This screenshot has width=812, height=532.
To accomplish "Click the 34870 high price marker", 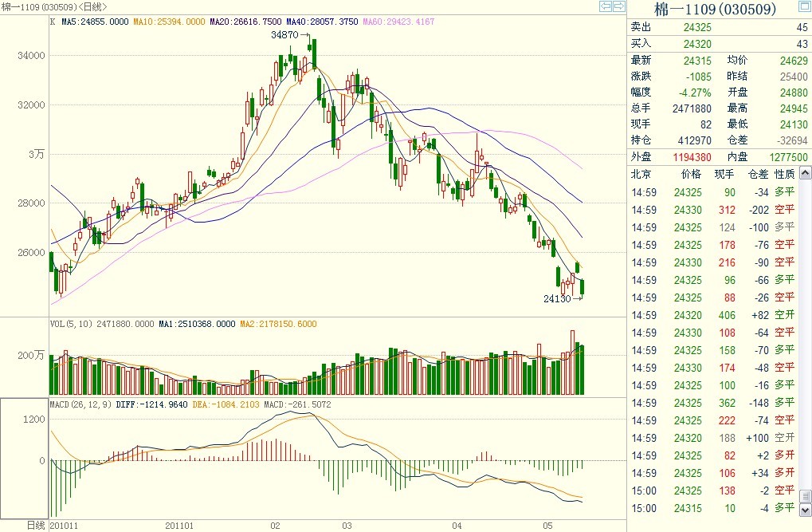I will [x=284, y=35].
